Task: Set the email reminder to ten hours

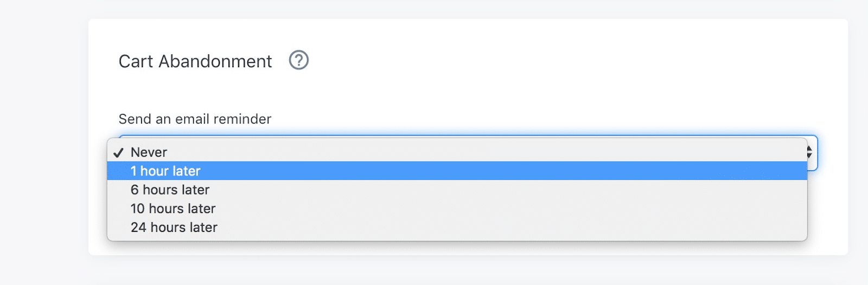Action: click(457, 209)
